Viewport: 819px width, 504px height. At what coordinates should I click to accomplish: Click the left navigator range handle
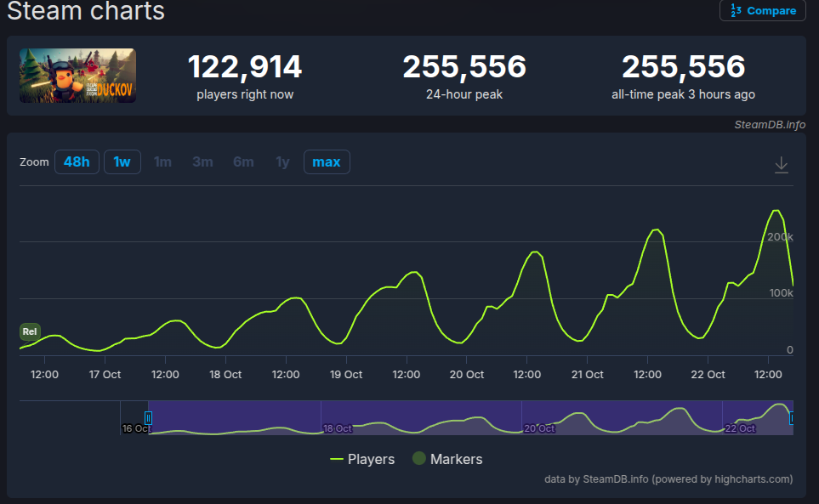(x=148, y=418)
